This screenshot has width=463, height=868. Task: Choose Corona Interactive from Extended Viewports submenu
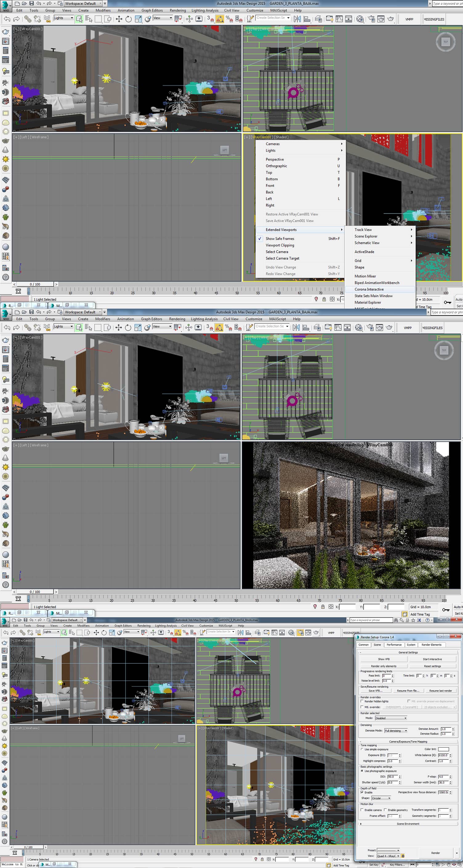(x=380, y=290)
